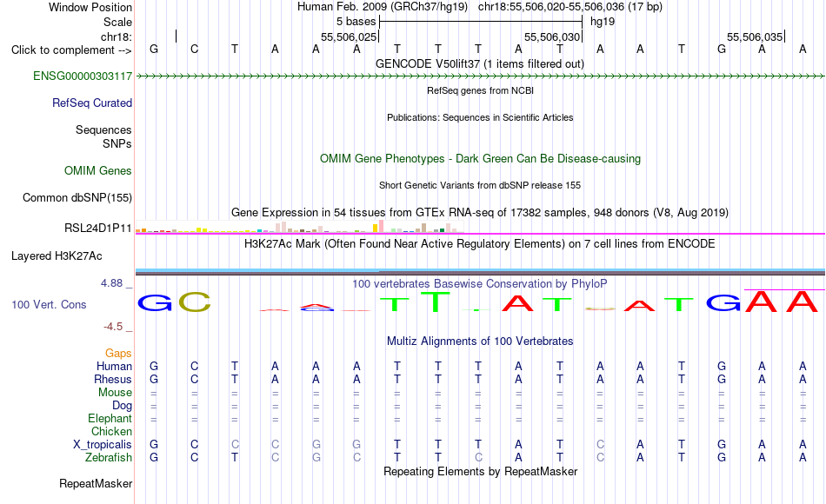The height and width of the screenshot is (504, 826).
Task: Click the Common dbSNP(155) track label
Action: coord(77,198)
